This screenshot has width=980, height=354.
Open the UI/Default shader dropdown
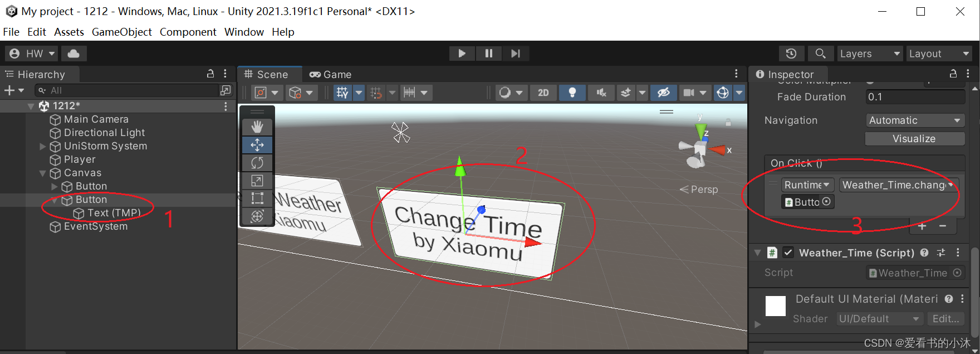coord(879,319)
